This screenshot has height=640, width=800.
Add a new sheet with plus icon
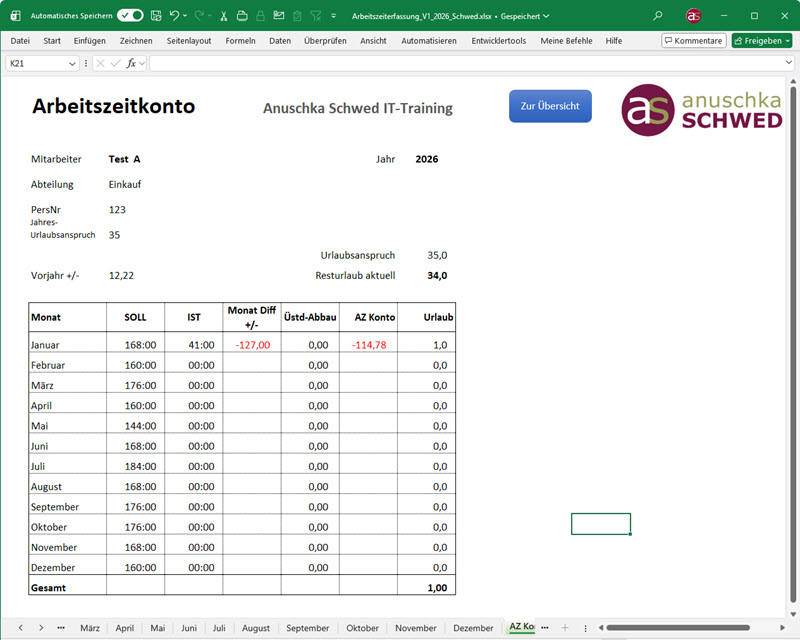[x=564, y=628]
